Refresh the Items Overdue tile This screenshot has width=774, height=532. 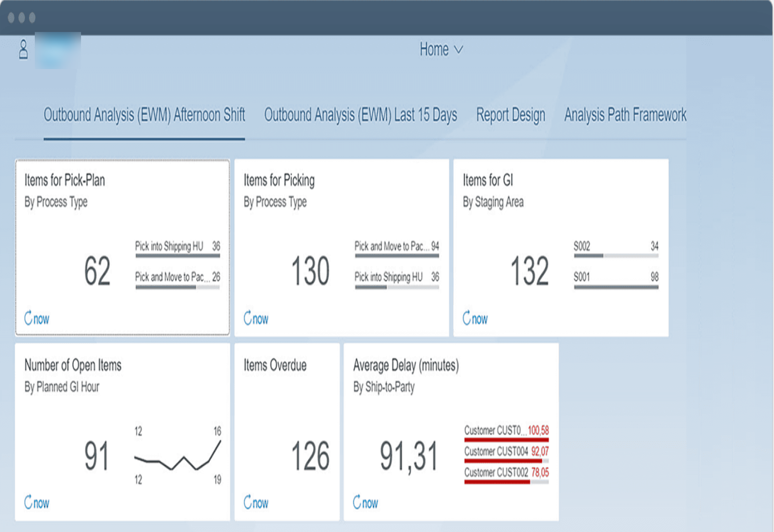pyautogui.click(x=256, y=502)
